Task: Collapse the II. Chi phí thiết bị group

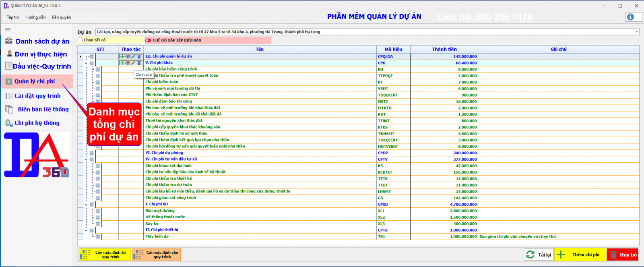Action: (x=86, y=230)
